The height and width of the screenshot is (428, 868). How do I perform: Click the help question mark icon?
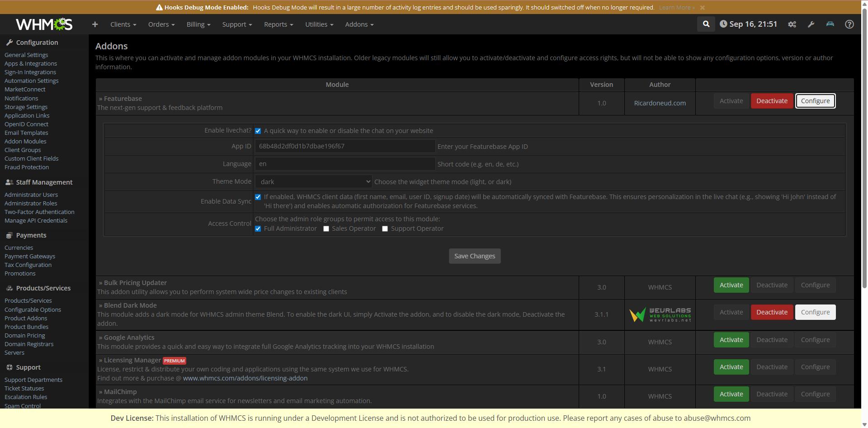pyautogui.click(x=849, y=24)
